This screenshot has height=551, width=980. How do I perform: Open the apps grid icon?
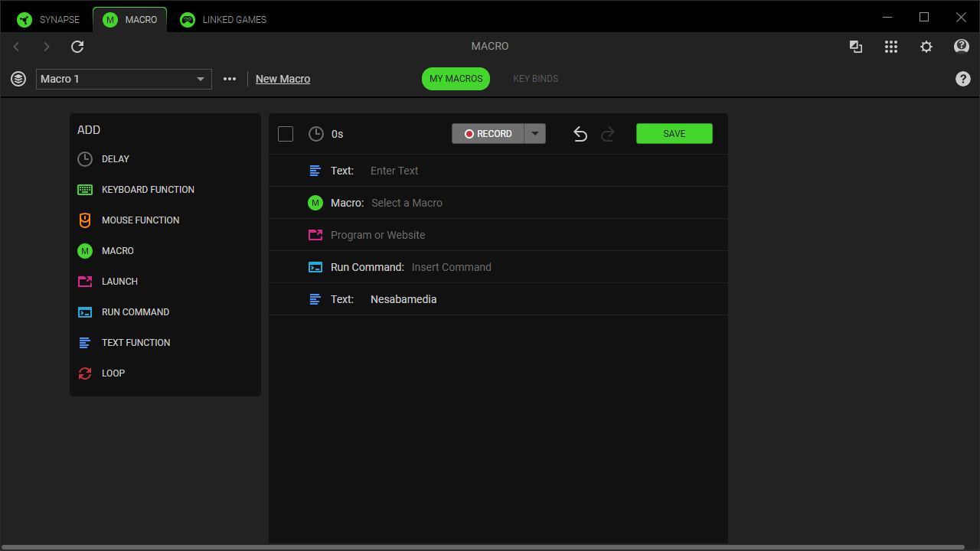click(890, 47)
